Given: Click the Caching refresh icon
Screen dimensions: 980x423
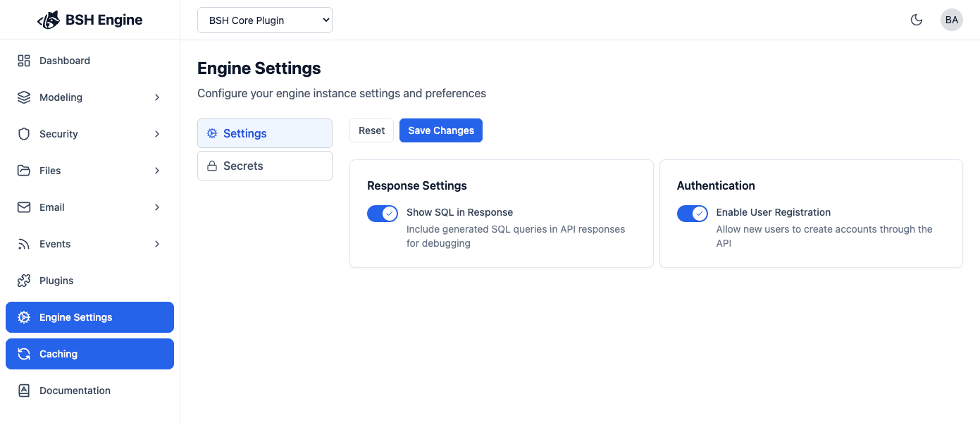Looking at the screenshot, I should click(23, 354).
